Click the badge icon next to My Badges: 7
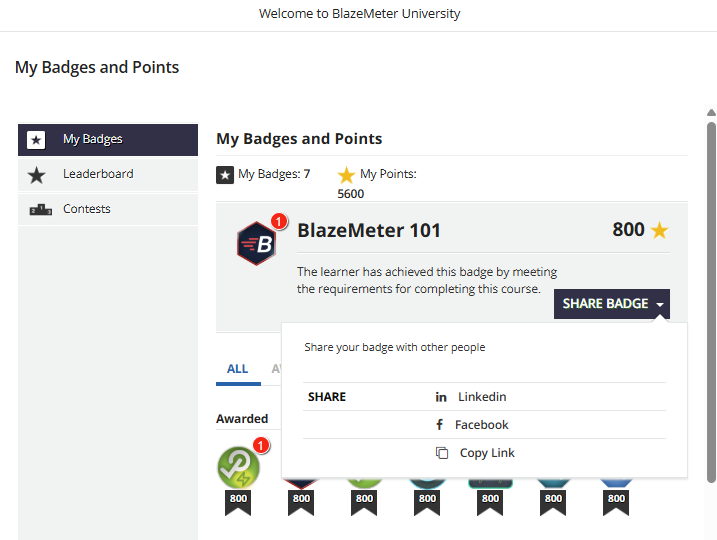 click(225, 175)
